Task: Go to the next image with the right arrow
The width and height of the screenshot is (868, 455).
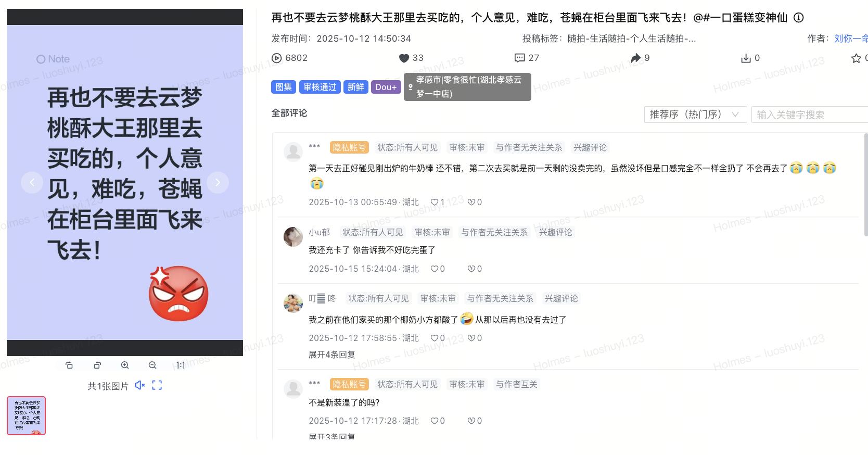Action: click(x=218, y=182)
